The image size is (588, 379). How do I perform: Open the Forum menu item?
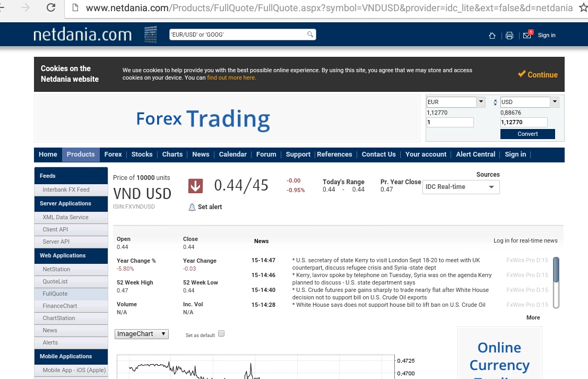coord(266,154)
